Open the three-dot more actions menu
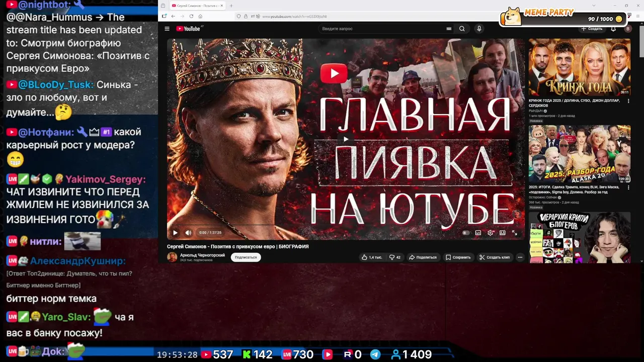 pos(520,257)
